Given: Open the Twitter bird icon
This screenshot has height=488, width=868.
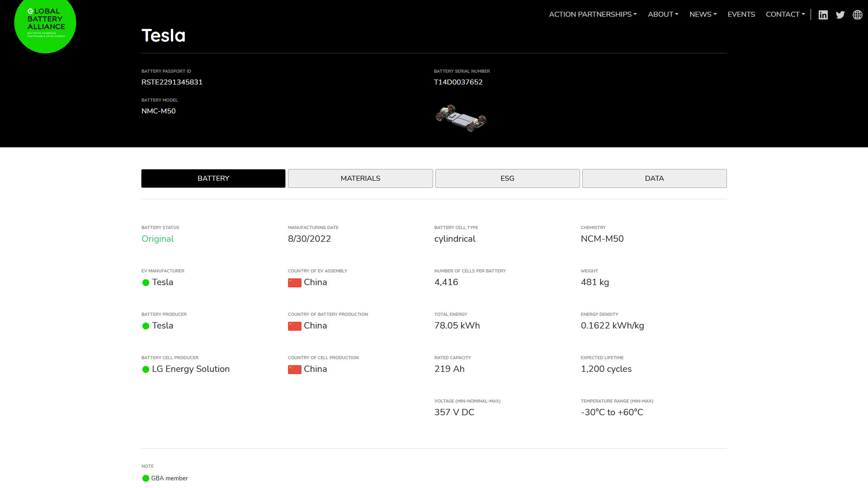Looking at the screenshot, I should (840, 15).
